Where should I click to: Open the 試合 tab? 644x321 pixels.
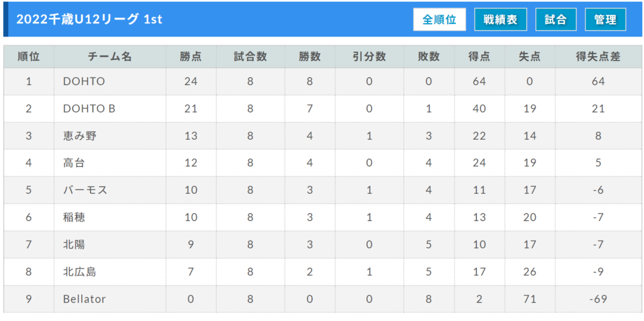(x=556, y=20)
